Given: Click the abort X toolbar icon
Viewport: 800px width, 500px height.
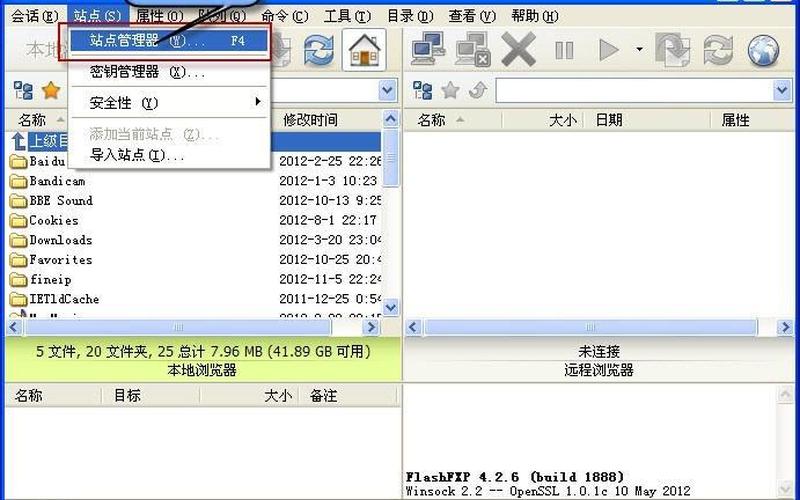Looking at the screenshot, I should coord(518,49).
